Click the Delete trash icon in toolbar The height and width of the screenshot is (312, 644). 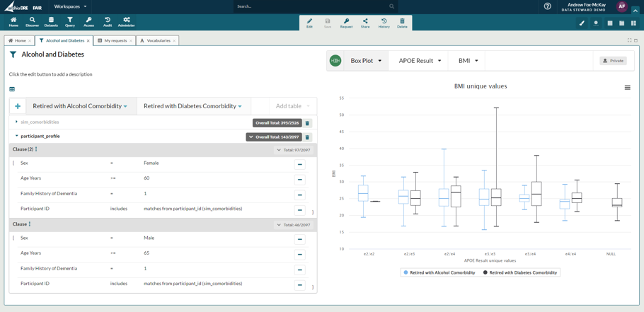click(x=402, y=23)
